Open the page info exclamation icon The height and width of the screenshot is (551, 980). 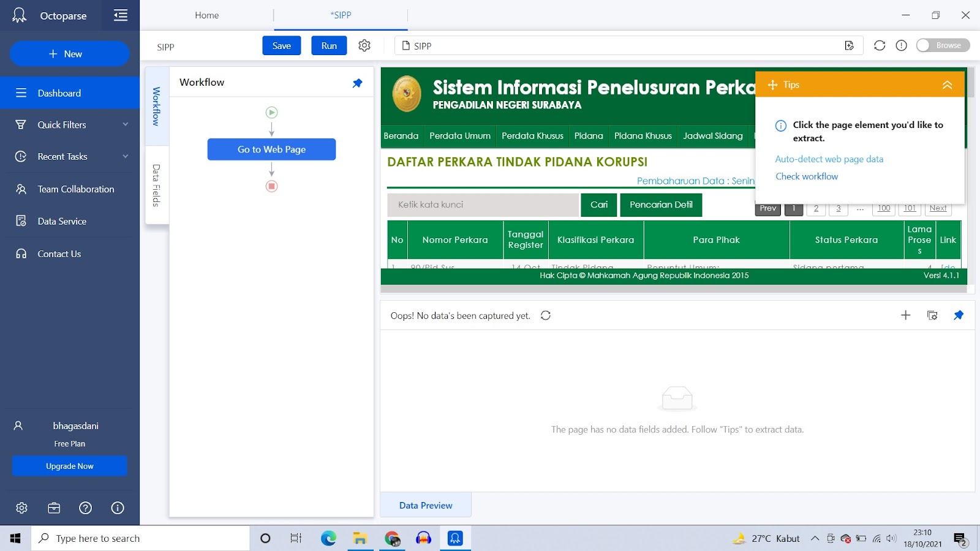coord(901,45)
